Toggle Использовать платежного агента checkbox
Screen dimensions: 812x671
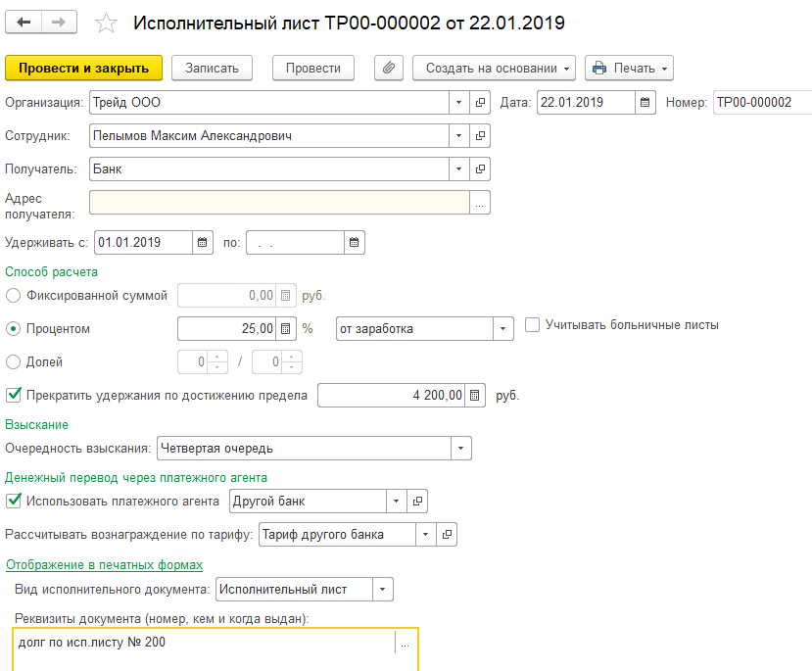[14, 501]
